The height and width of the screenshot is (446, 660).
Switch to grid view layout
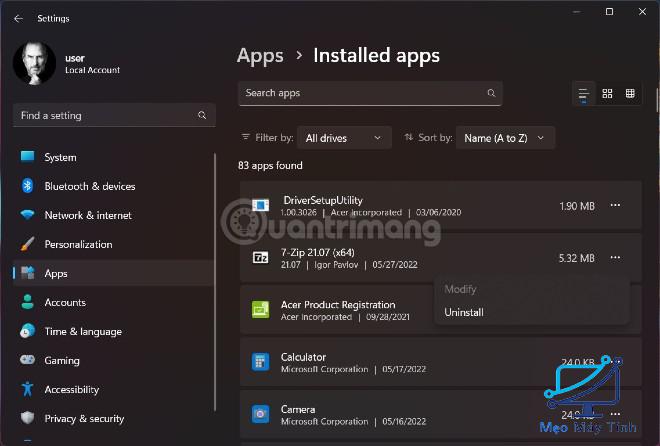[607, 93]
